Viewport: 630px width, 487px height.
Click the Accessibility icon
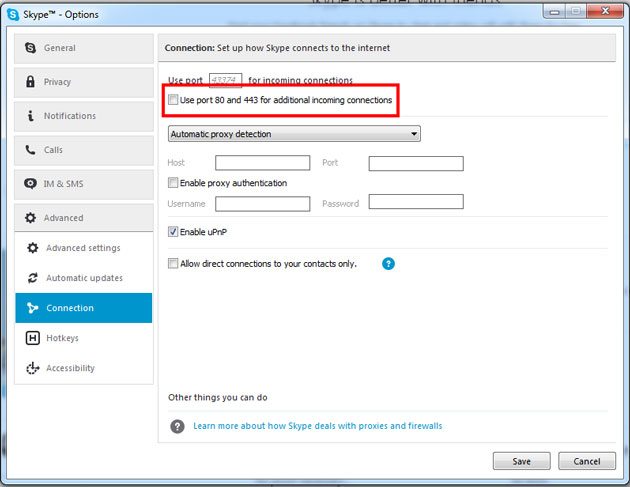pyautogui.click(x=33, y=368)
